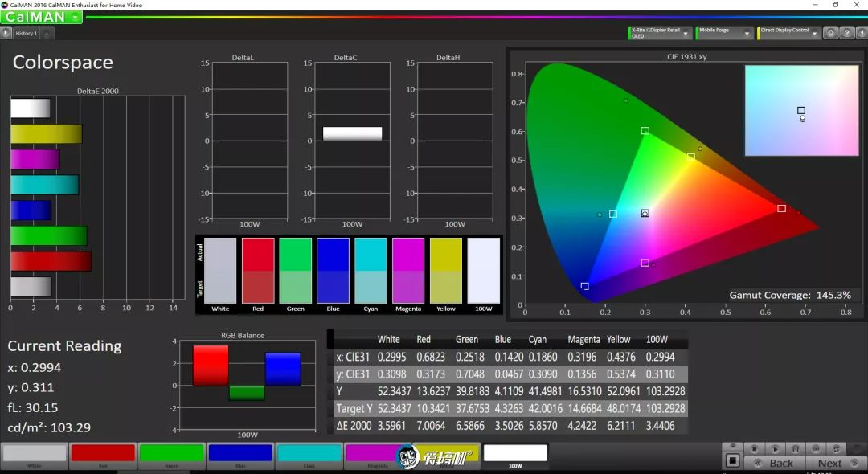Viewport: 868px width, 474px height.
Task: Expand the Mobile Forge source dropdown
Action: click(747, 33)
